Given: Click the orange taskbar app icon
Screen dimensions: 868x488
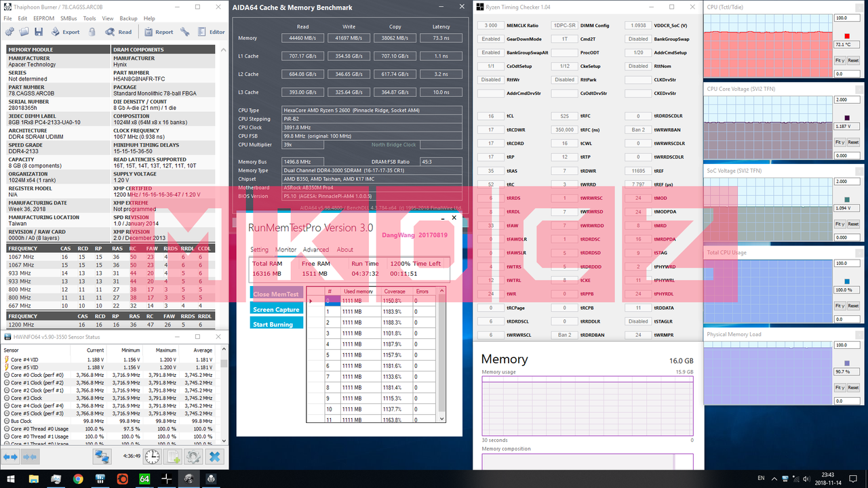Looking at the screenshot, I should pyautogui.click(x=122, y=479).
